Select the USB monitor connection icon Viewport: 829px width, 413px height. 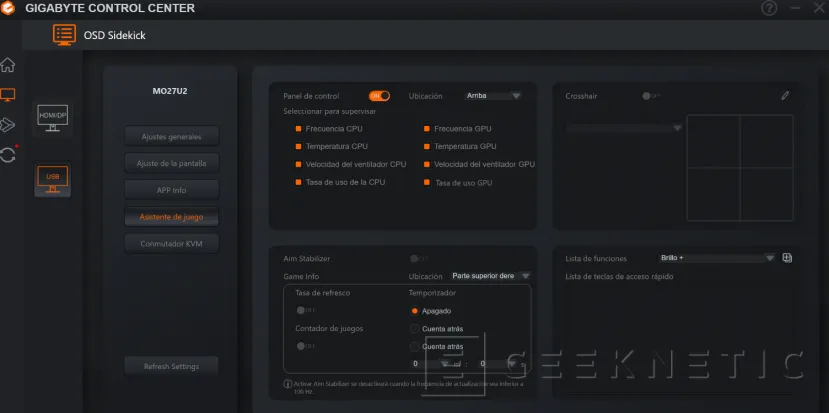click(53, 180)
